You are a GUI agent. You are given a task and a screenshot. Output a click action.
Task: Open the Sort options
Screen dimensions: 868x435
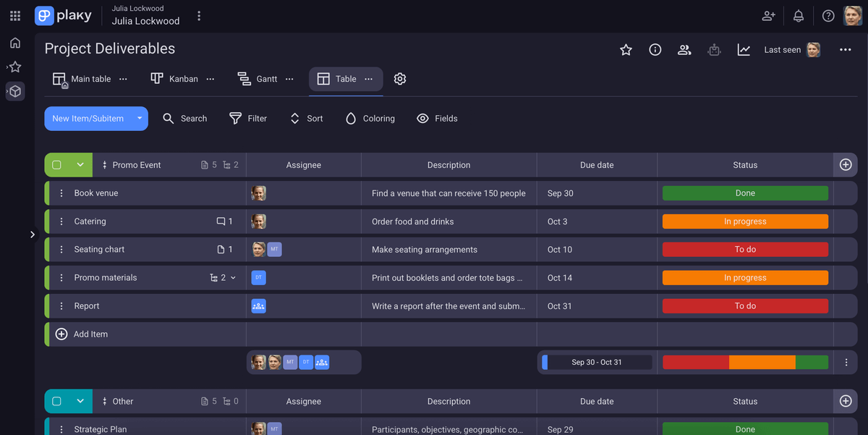[x=305, y=118]
